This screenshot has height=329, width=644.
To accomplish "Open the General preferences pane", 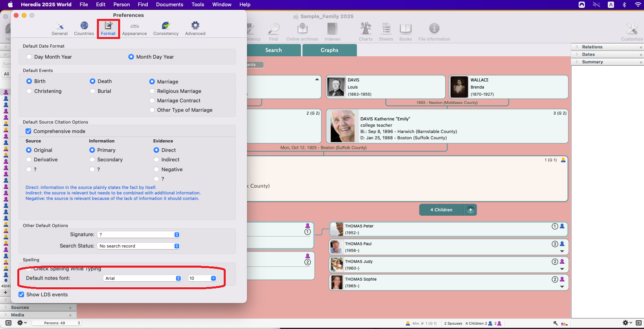I will coord(59,28).
